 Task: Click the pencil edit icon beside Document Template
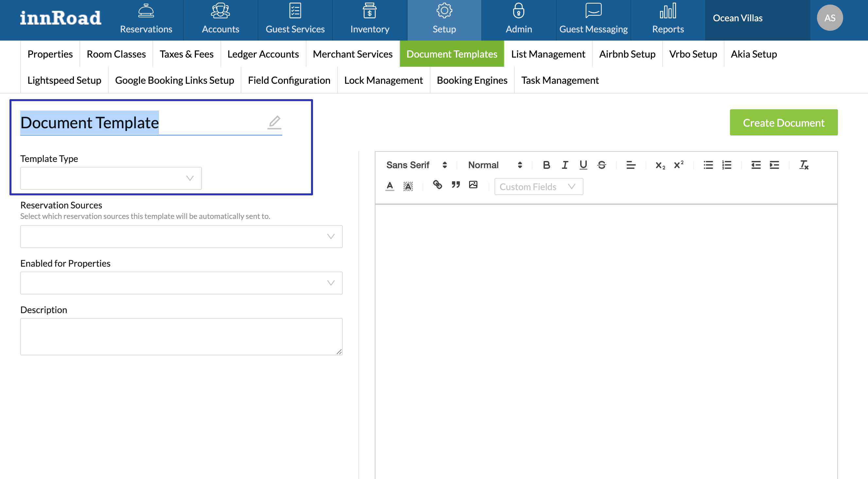pos(274,122)
